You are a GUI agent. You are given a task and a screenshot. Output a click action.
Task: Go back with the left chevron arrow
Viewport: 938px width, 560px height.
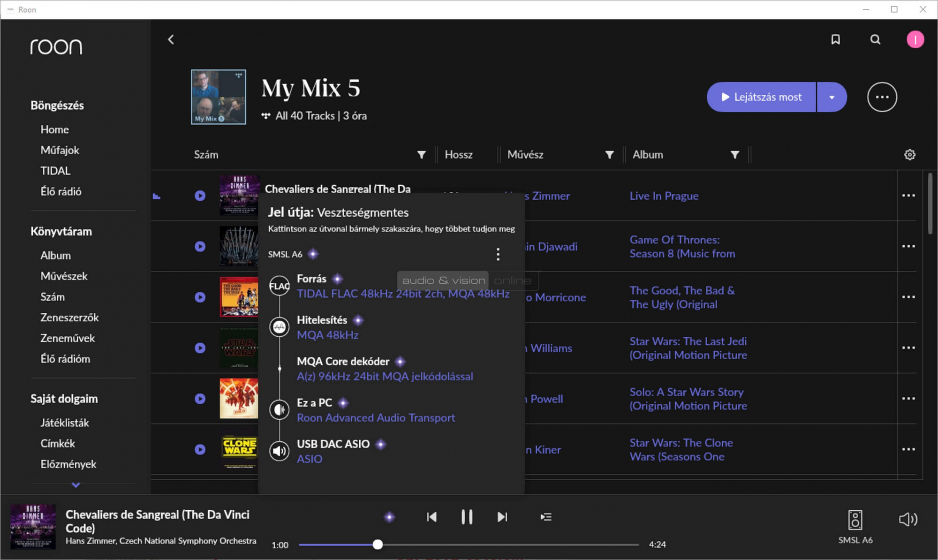tap(171, 39)
